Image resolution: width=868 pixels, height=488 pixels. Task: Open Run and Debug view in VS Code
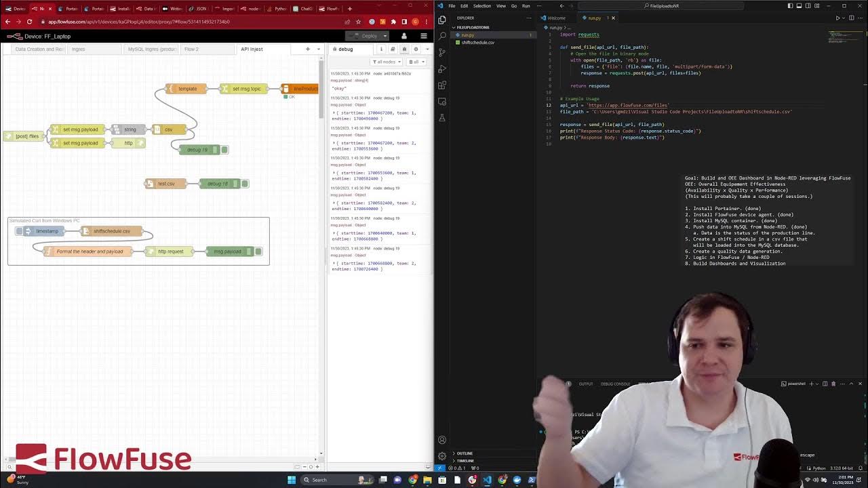point(442,68)
